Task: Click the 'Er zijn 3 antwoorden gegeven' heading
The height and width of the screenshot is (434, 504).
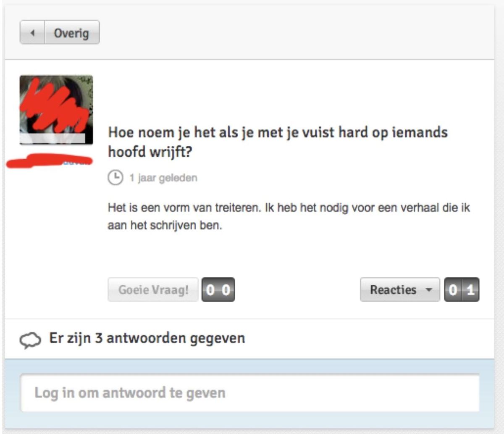Action: (x=147, y=338)
